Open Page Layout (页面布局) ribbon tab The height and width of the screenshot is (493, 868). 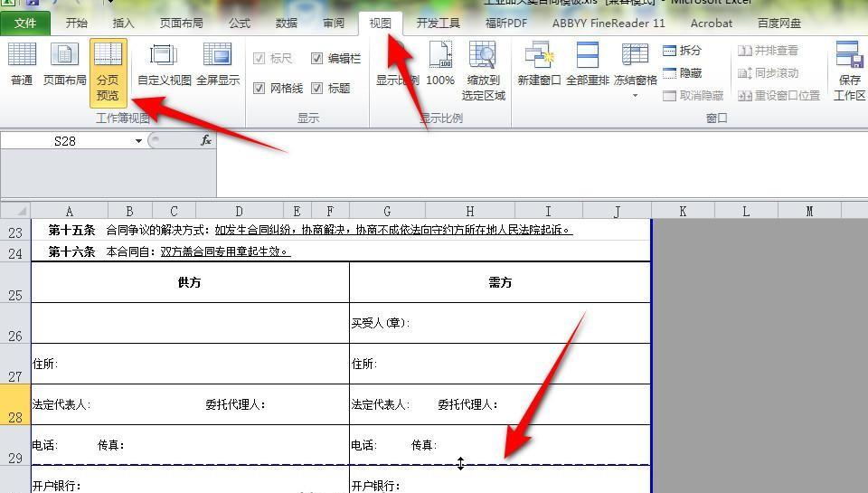pos(181,24)
